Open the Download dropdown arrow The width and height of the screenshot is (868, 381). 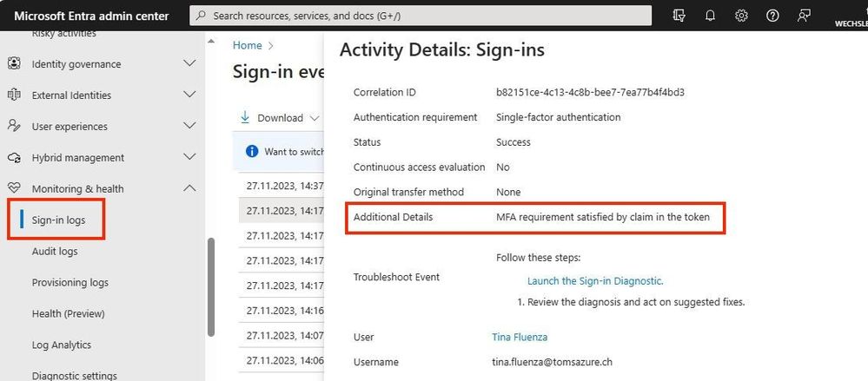(x=315, y=118)
